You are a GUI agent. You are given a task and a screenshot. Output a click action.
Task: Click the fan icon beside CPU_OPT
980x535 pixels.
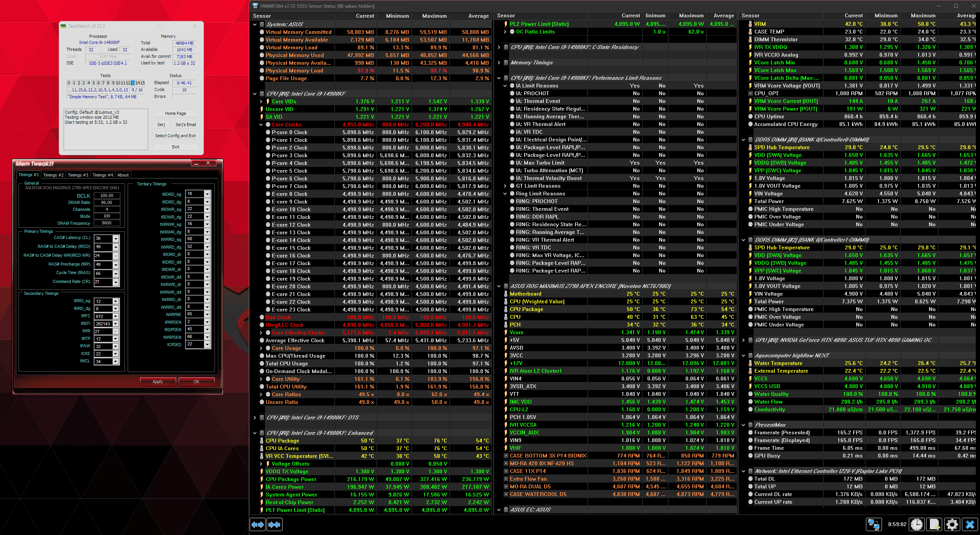pyautogui.click(x=750, y=93)
